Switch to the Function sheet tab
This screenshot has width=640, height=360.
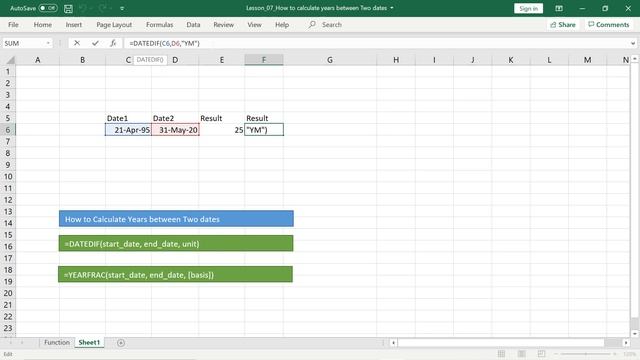coord(57,342)
